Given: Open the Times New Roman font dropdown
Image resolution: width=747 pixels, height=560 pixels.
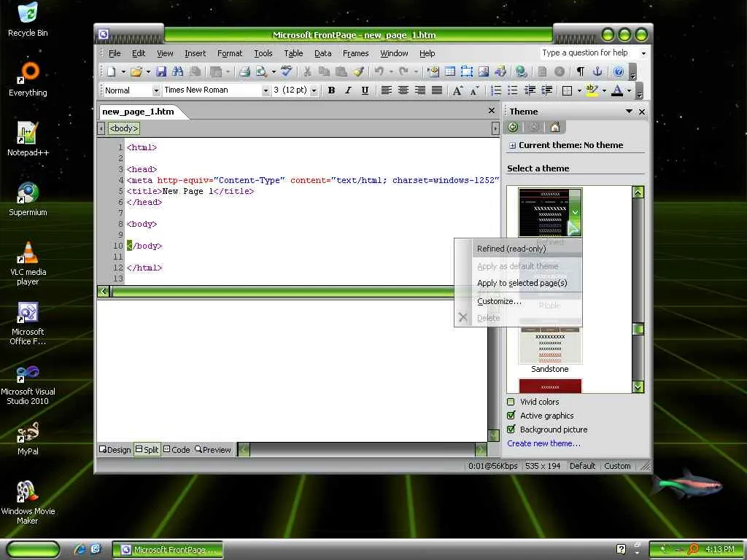Looking at the screenshot, I should 266,90.
